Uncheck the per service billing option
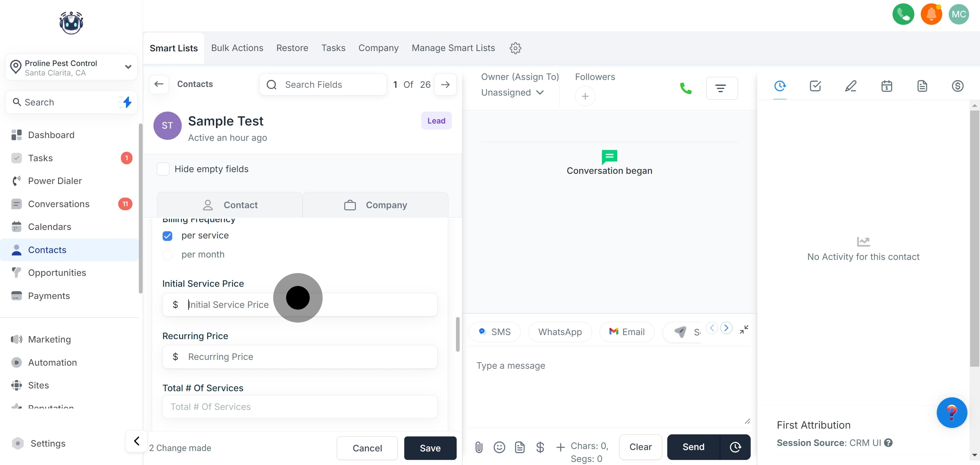The height and width of the screenshot is (465, 980). [167, 236]
